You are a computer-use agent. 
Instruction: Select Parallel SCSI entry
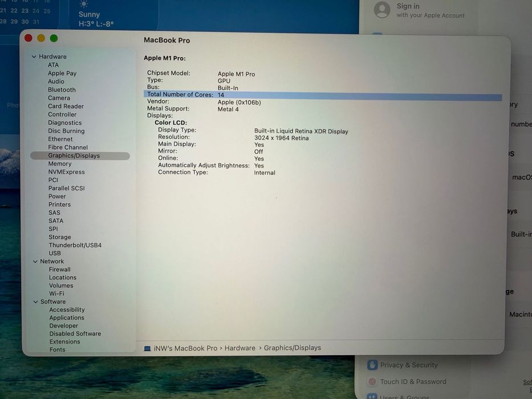click(67, 188)
